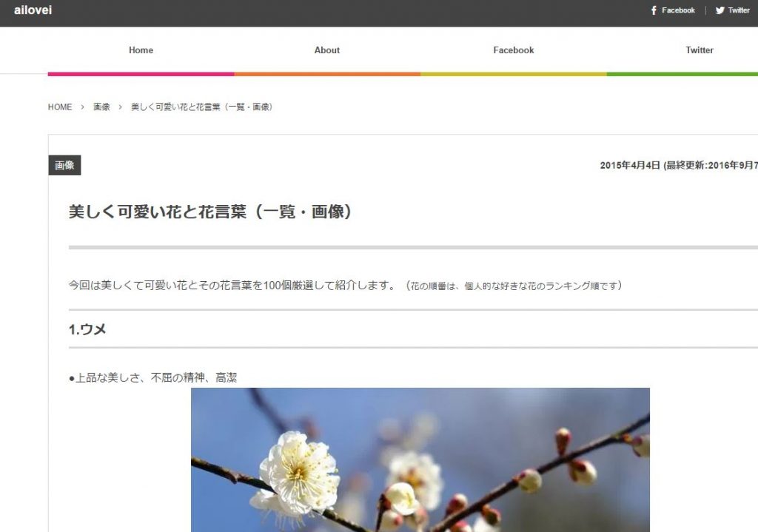The height and width of the screenshot is (532, 758).
Task: Select Facebook in the main navigation
Action: tap(514, 50)
